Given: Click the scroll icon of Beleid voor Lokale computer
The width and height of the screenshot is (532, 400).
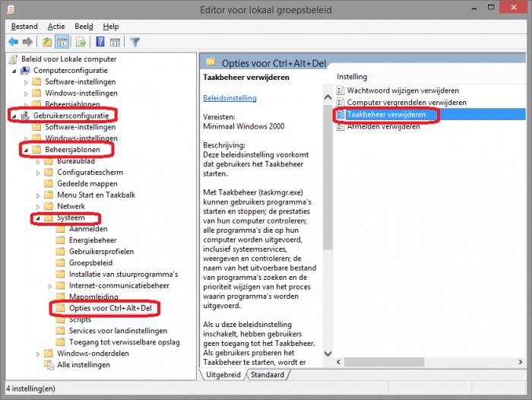Looking at the screenshot, I should 13,59.
